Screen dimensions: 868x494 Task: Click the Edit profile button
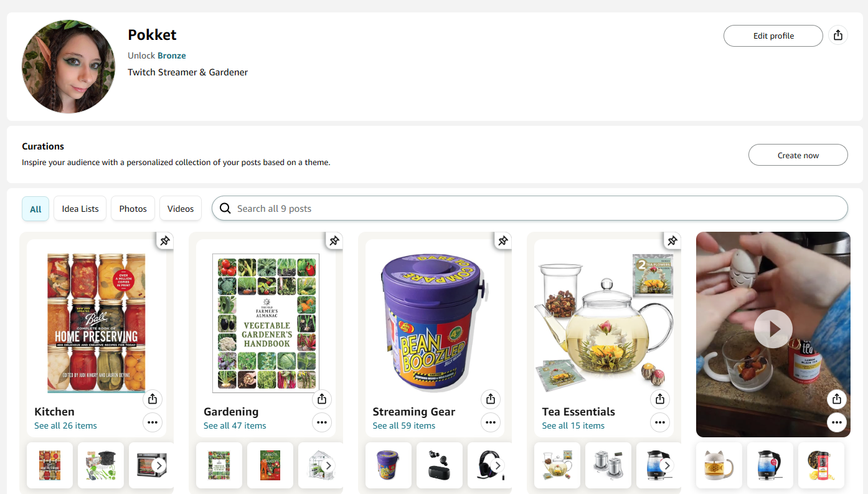(773, 36)
